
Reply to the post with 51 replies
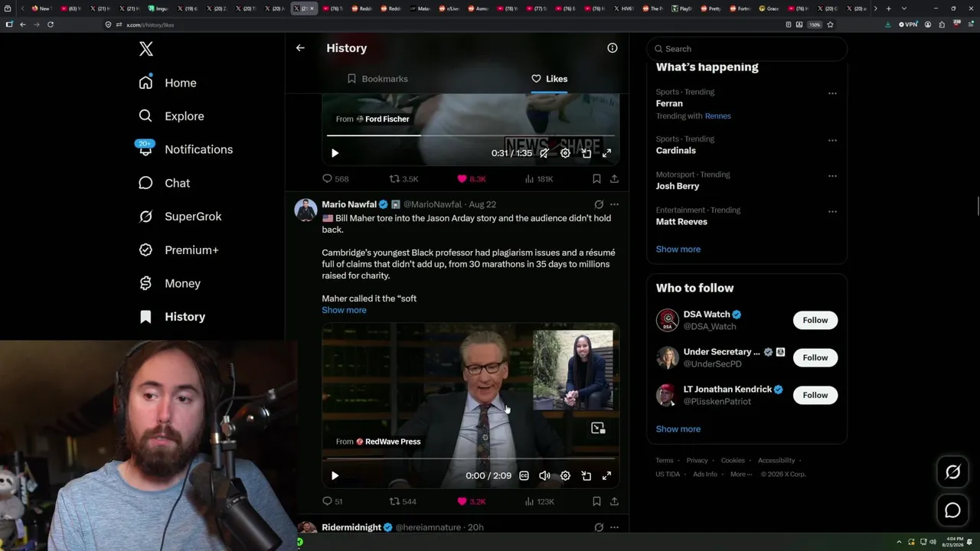[x=332, y=502]
